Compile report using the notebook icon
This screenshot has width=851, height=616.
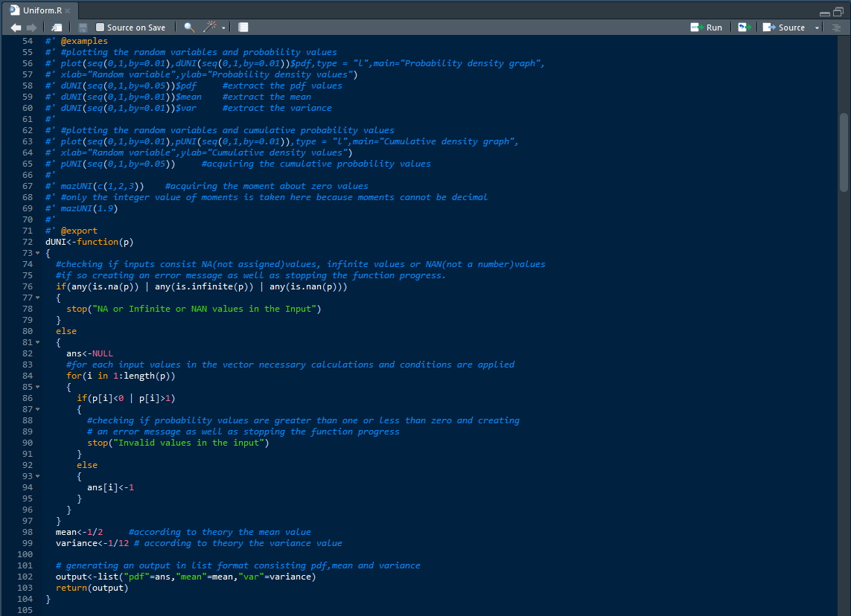tap(243, 28)
